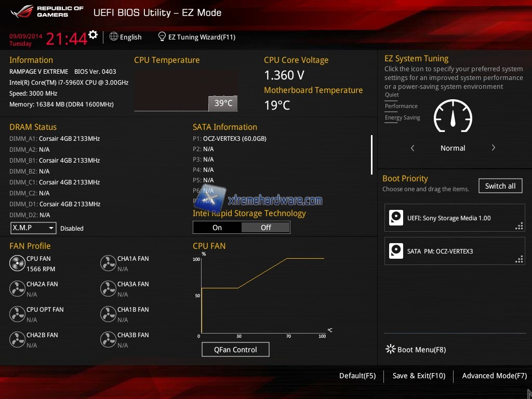The image size is (532, 399).
Task: Click the EZ System Tuning gauge dial
Action: 453,116
